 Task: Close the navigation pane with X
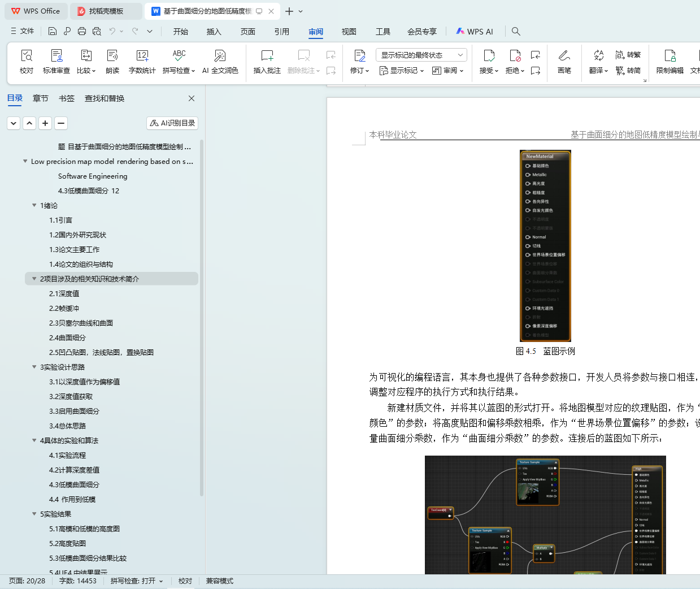point(192,98)
